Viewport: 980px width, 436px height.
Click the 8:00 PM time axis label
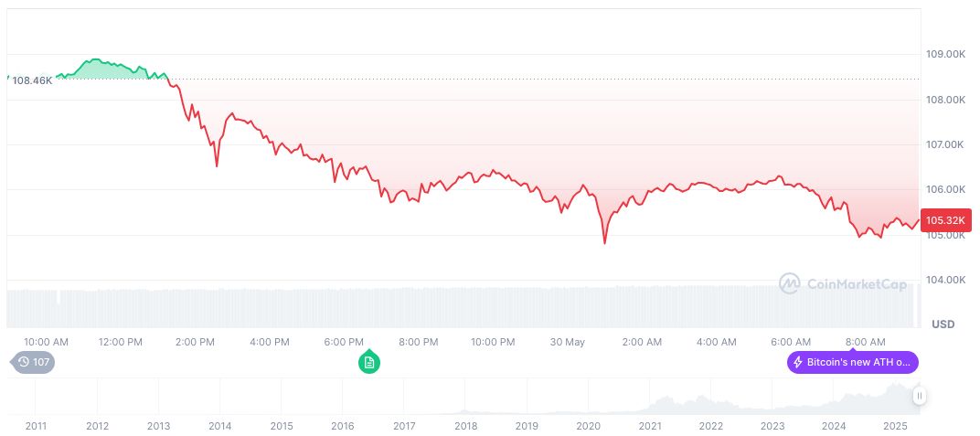click(419, 342)
